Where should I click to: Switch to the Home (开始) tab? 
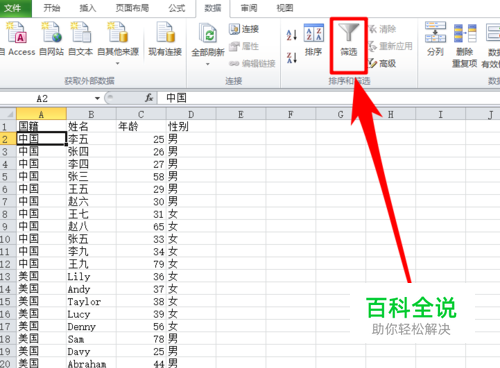(52, 8)
